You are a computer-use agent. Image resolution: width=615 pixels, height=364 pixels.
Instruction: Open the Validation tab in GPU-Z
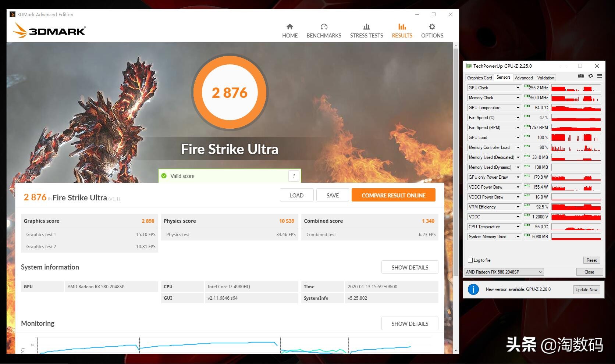click(x=545, y=78)
